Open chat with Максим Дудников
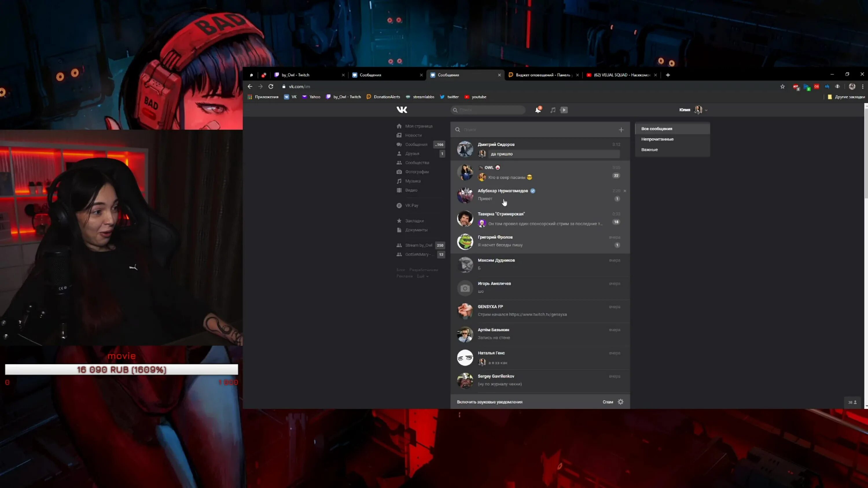Screen dimensions: 868x488 (540, 265)
